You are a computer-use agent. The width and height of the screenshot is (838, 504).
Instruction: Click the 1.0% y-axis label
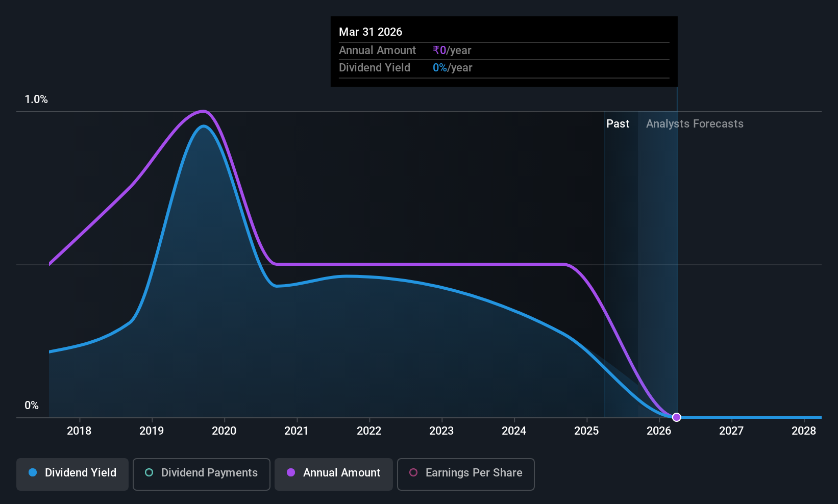pos(36,99)
